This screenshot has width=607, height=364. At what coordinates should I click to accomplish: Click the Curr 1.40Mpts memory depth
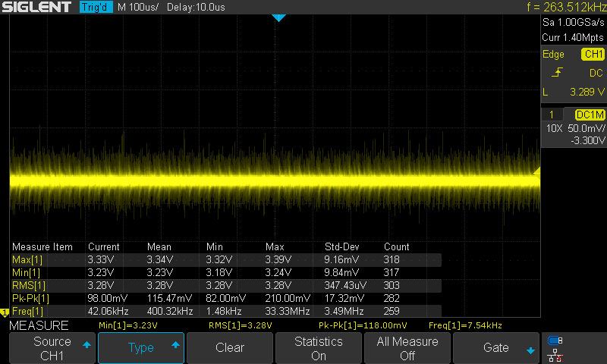coord(573,37)
